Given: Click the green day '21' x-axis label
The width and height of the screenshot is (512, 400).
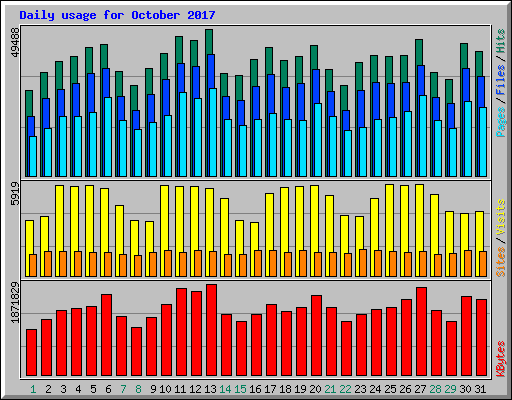Looking at the screenshot, I should 330,389.
